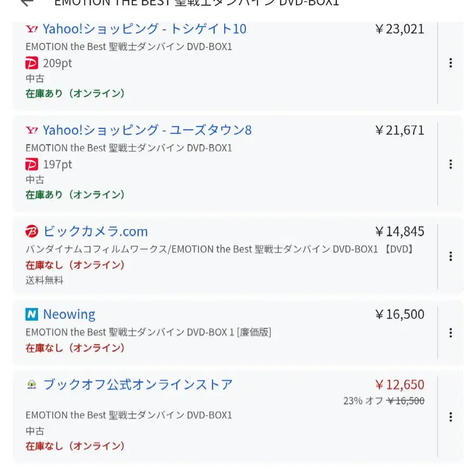Click the PayPay icon next to 209pt
Screen dimensions: 476x476
point(32,63)
